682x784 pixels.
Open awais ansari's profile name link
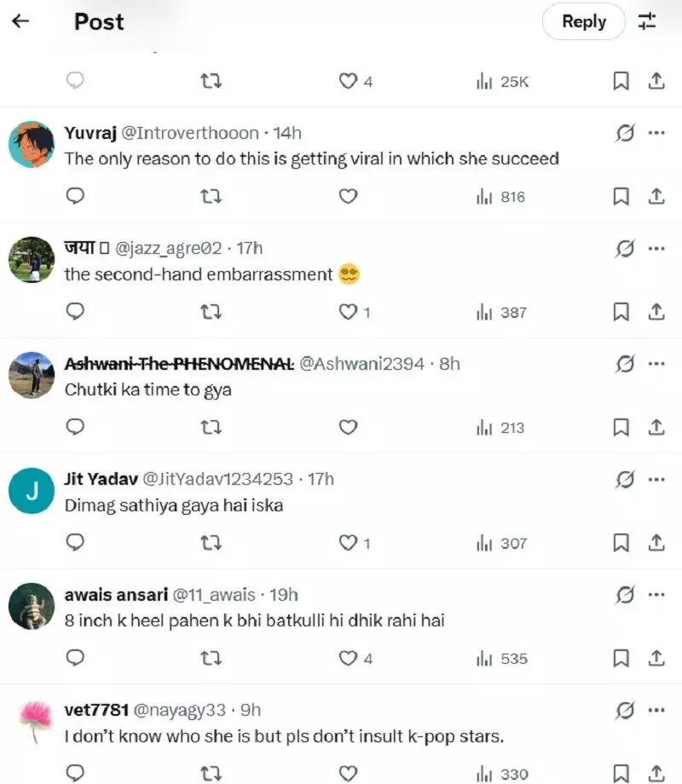click(116, 595)
